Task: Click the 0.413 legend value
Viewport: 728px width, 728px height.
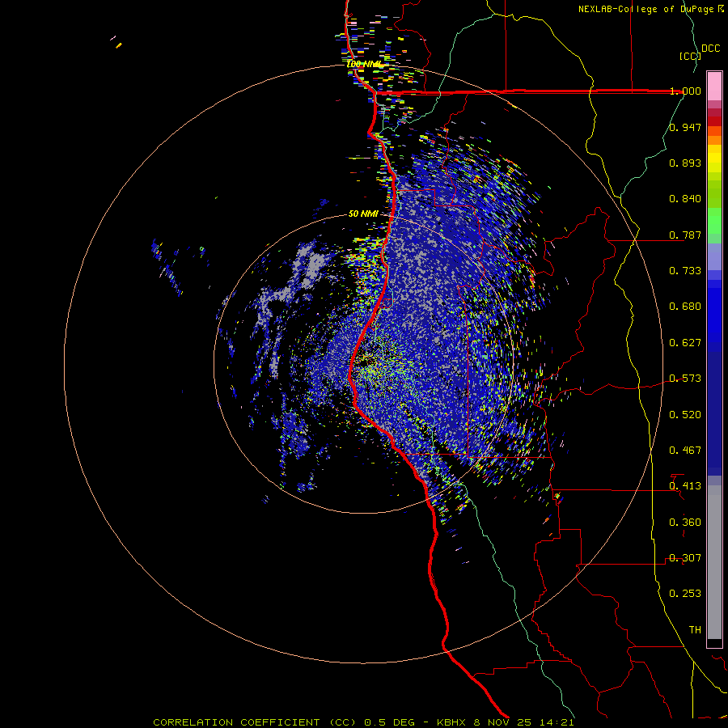Action: (685, 486)
